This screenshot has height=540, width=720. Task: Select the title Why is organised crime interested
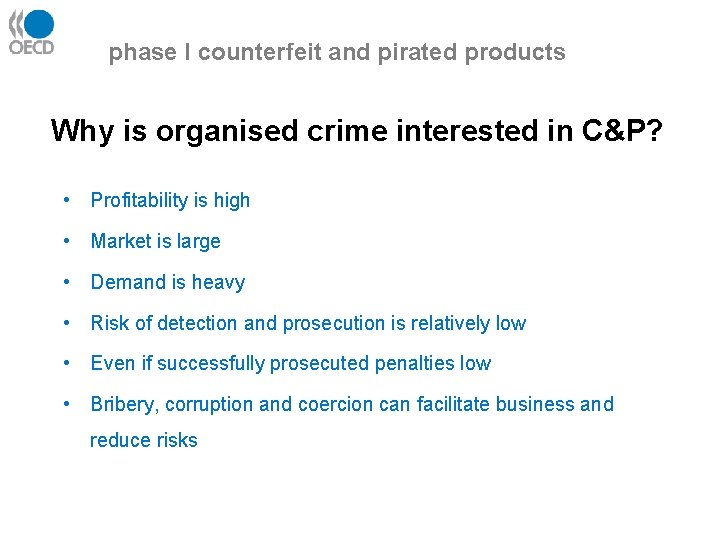click(356, 132)
